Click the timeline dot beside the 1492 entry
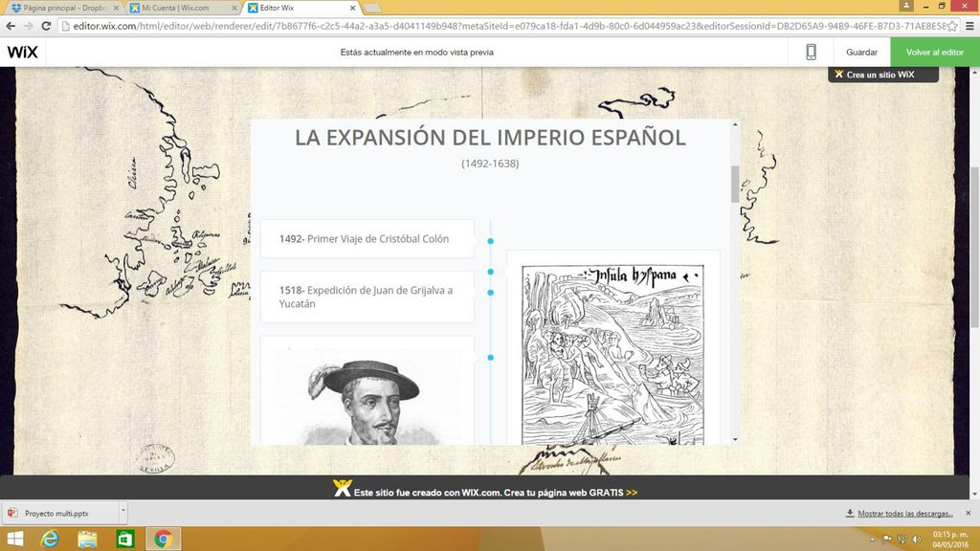980x551 pixels. [x=491, y=241]
